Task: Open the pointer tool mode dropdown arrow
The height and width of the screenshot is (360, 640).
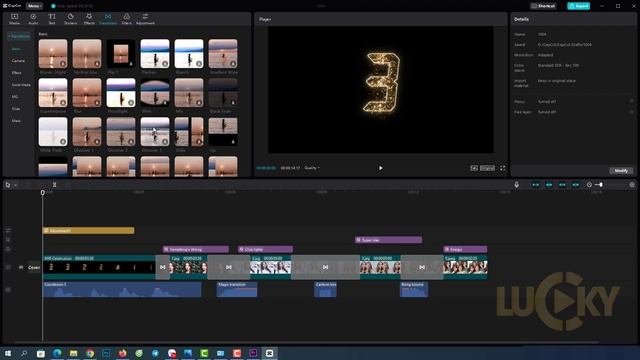Action: (x=16, y=185)
